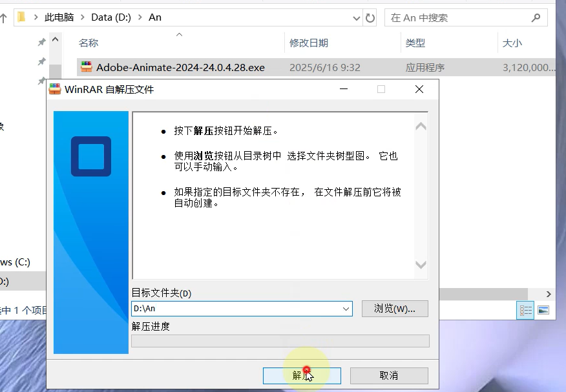Click the middle pin icon in navigation pane
566x392 pixels.
[x=42, y=61]
